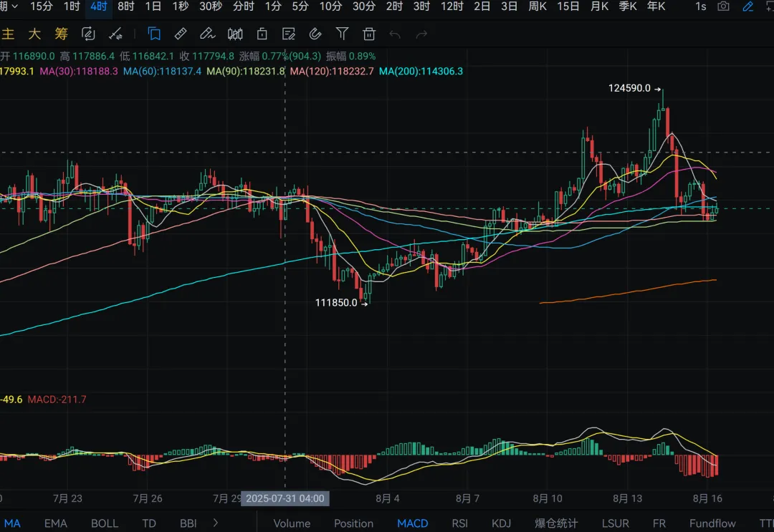The image size is (774, 532).
Task: Open the period dropdown at top left
Action: [x=9, y=6]
